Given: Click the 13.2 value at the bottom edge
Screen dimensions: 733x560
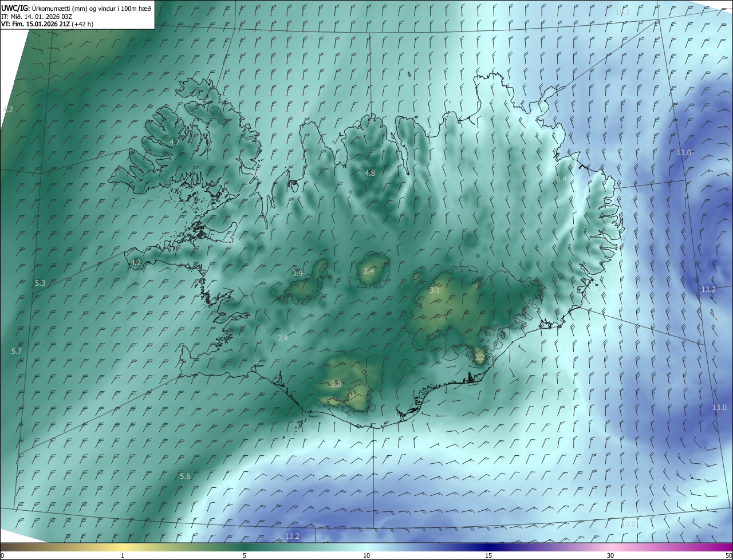Looking at the screenshot, I should click(292, 536).
